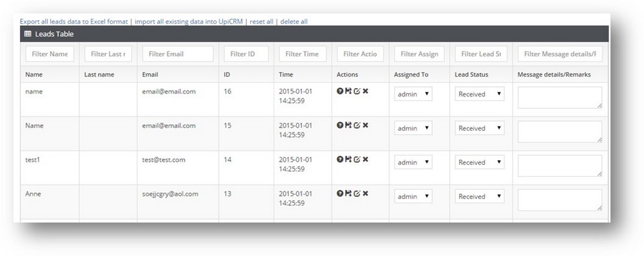Click the ID 14 cell

227,160
